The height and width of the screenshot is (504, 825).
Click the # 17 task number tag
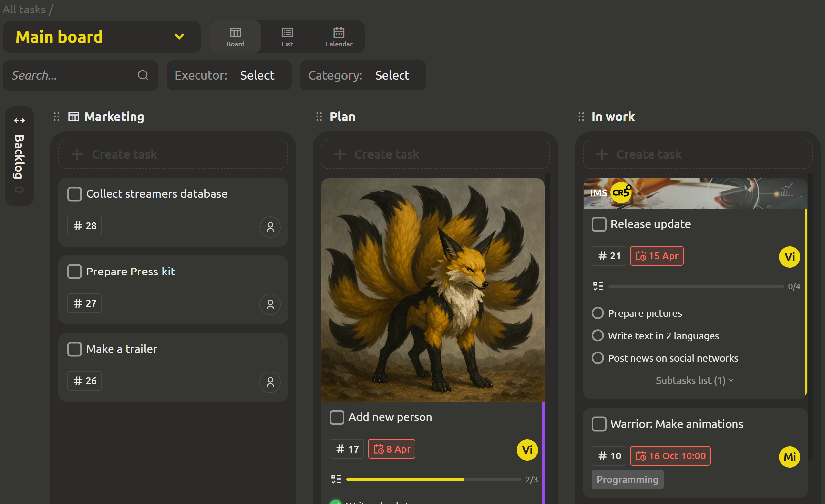pyautogui.click(x=347, y=449)
